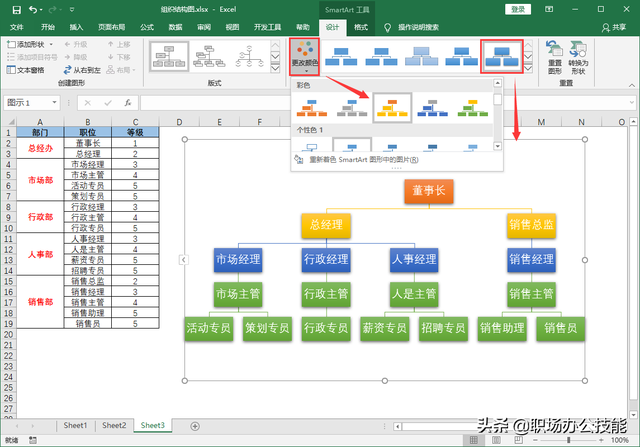
Task: Expand Add Shape dropdown arrow
Action: click(x=51, y=44)
